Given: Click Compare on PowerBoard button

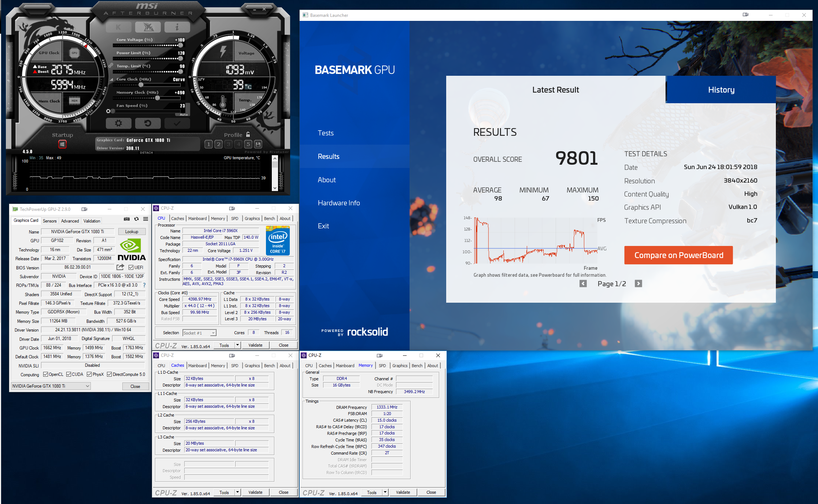Looking at the screenshot, I should (x=678, y=255).
